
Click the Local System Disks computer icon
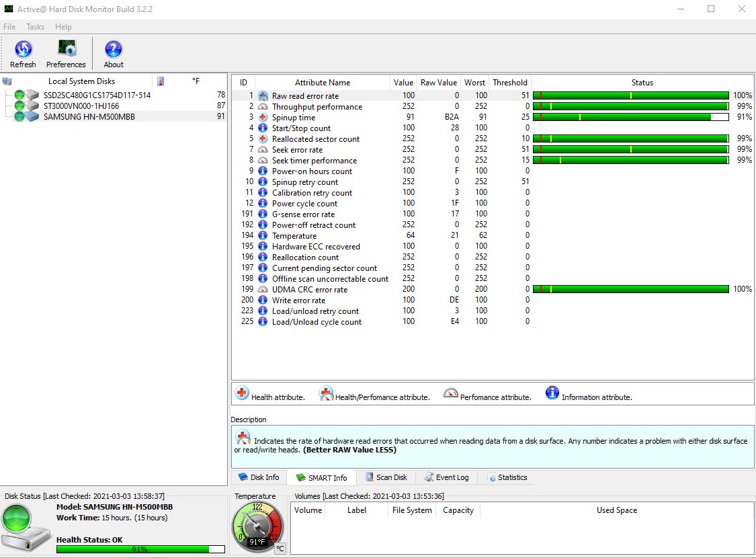pos(7,81)
